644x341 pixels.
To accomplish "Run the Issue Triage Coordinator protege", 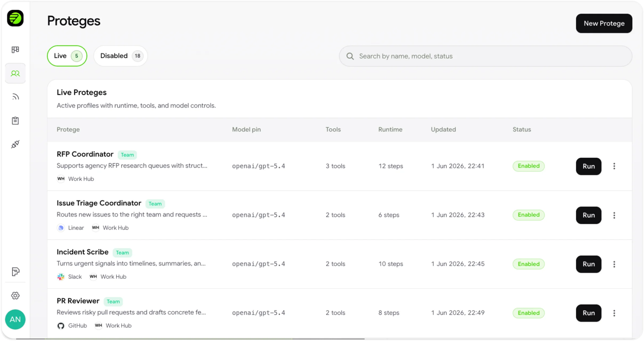I will pyautogui.click(x=589, y=215).
